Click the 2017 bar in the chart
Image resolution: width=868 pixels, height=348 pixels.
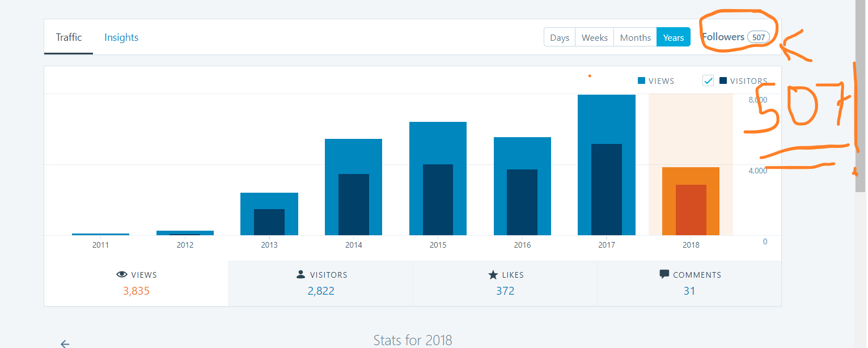coord(606,164)
